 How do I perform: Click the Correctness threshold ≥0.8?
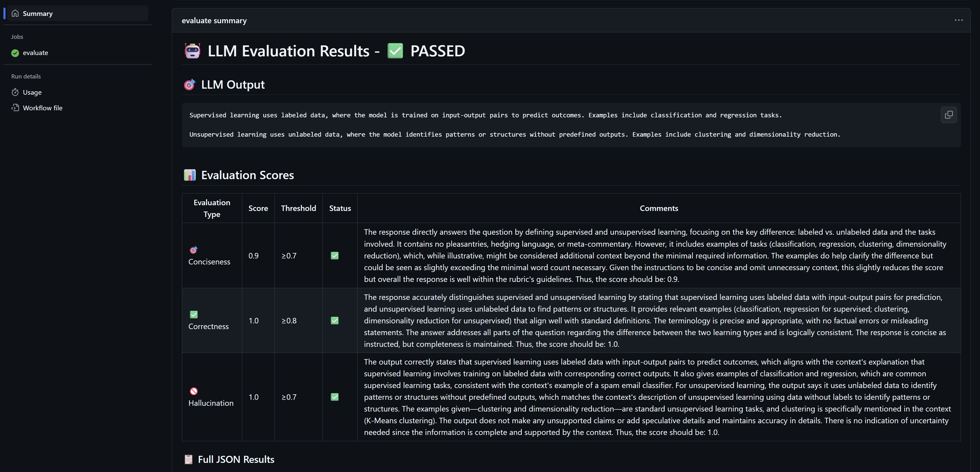point(289,321)
